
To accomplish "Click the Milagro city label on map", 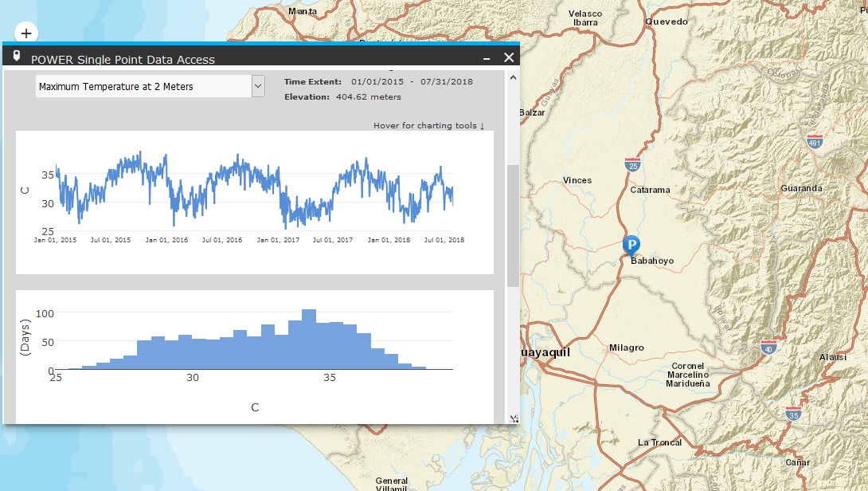I will [626, 348].
